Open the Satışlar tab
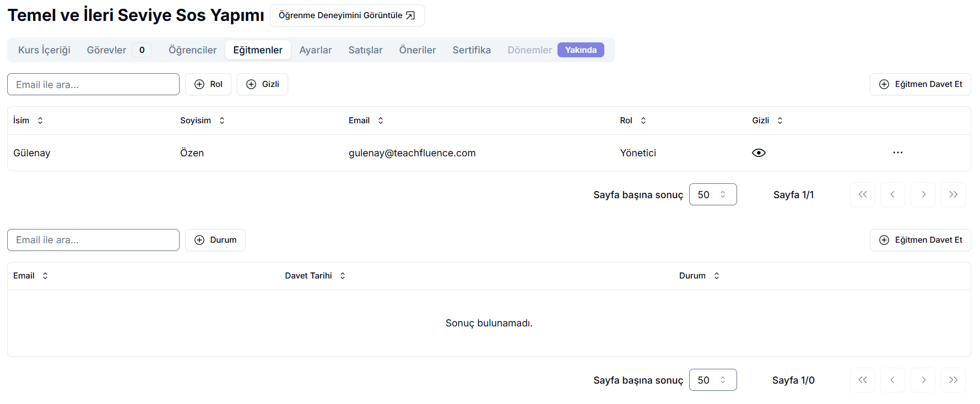980x404 pixels. point(365,50)
